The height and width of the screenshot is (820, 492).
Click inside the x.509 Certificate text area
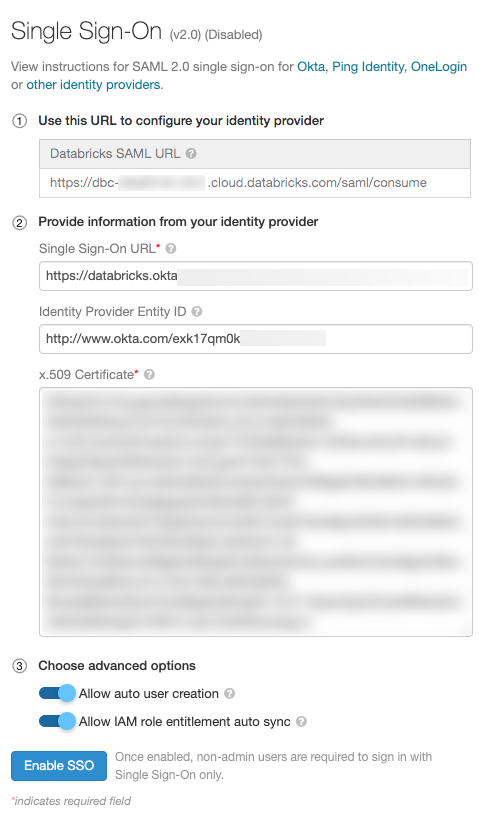point(256,512)
